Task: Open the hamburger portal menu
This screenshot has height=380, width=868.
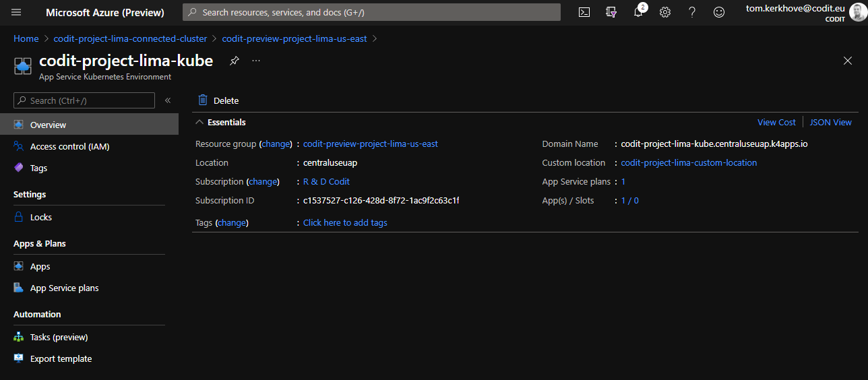Action: [x=16, y=12]
